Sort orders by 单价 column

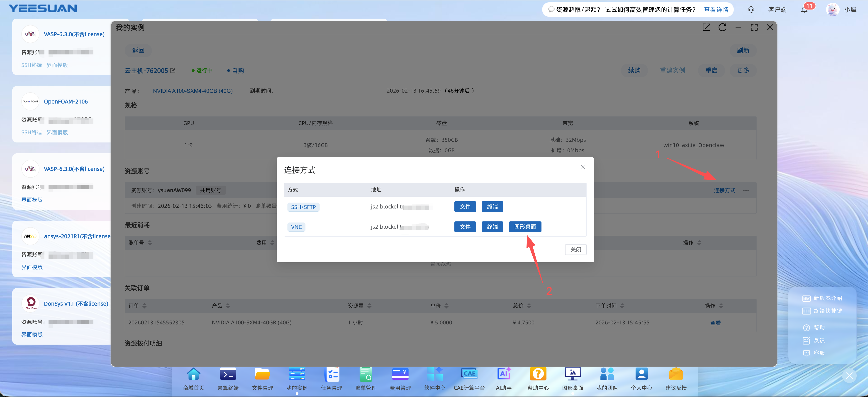point(446,306)
